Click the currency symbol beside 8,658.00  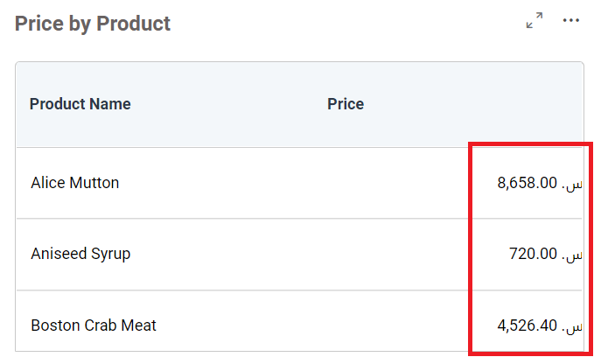pos(573,184)
